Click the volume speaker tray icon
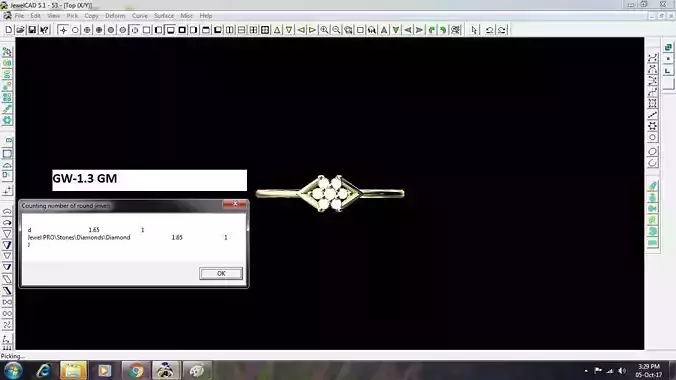This screenshot has height=380, width=676. [x=622, y=371]
